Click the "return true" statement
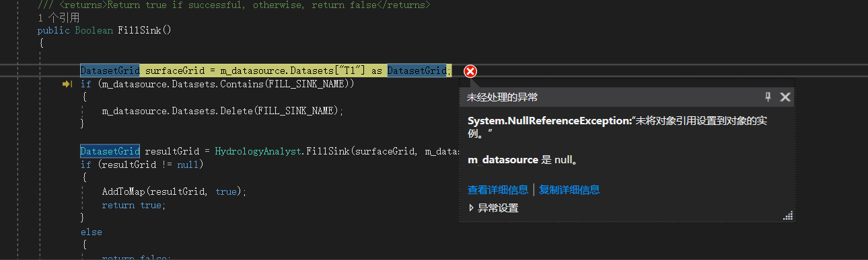The image size is (868, 260). (133, 205)
